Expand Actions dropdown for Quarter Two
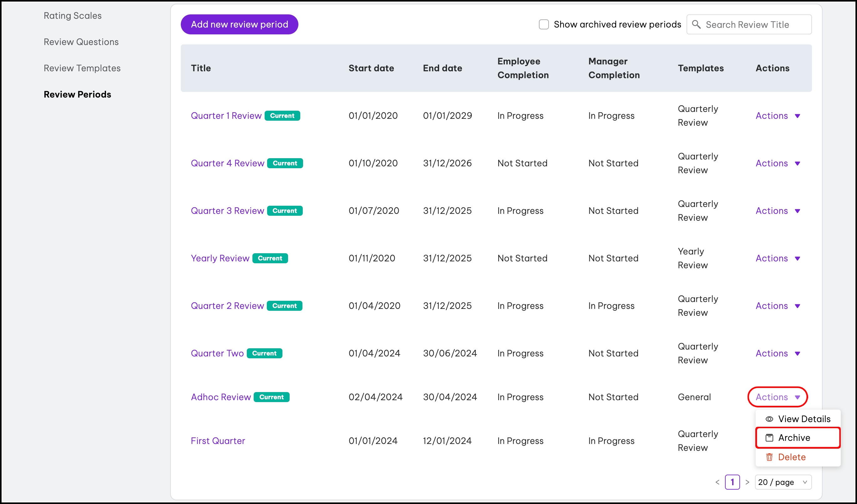The width and height of the screenshot is (857, 504). (x=778, y=353)
